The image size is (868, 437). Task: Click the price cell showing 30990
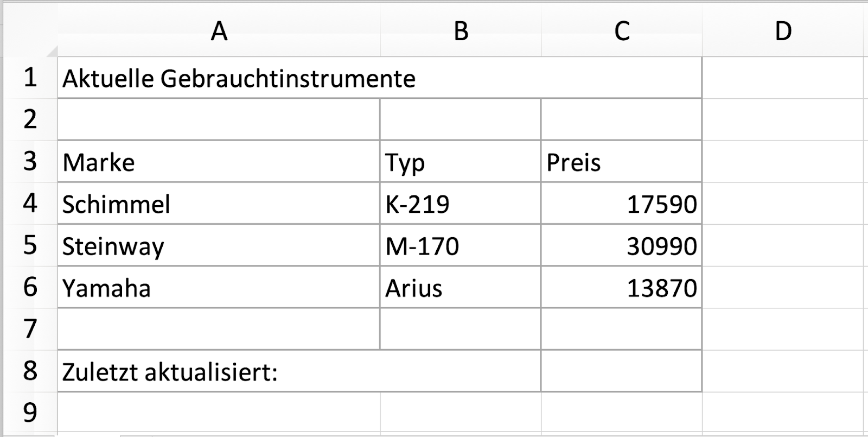[622, 245]
